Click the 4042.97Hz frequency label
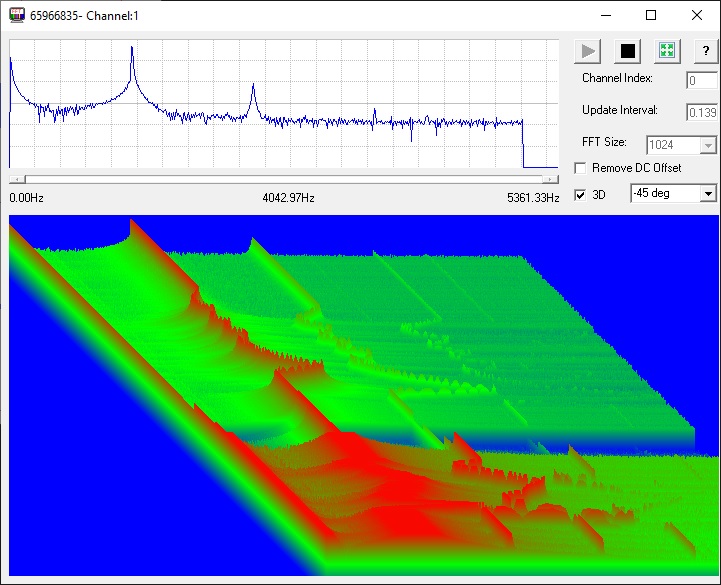721x585 pixels. coord(288,198)
